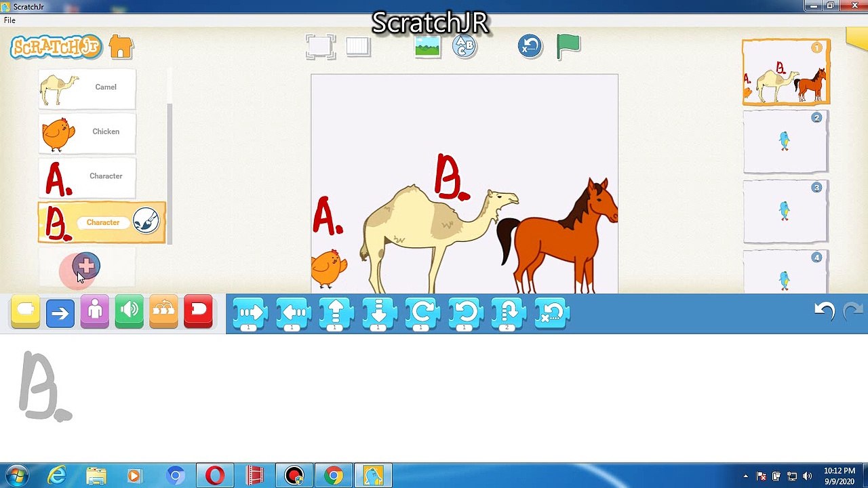Click the volume icon in tray
The height and width of the screenshot is (488, 868).
coord(807,476)
